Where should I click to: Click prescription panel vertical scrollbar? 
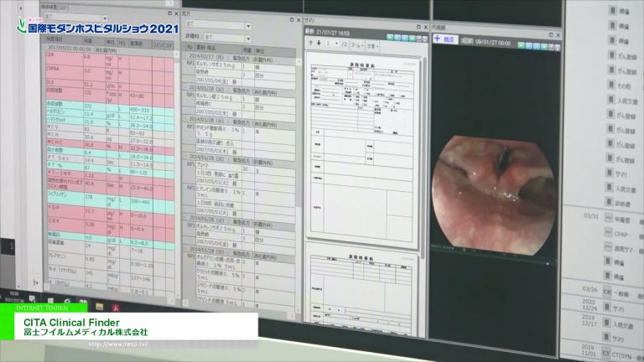[299, 184]
